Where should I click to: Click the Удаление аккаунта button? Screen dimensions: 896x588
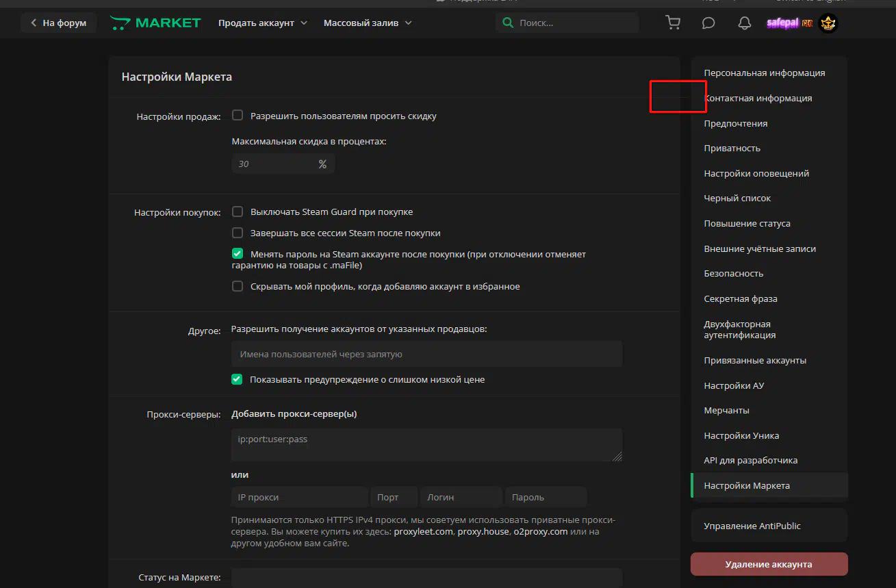(x=769, y=564)
